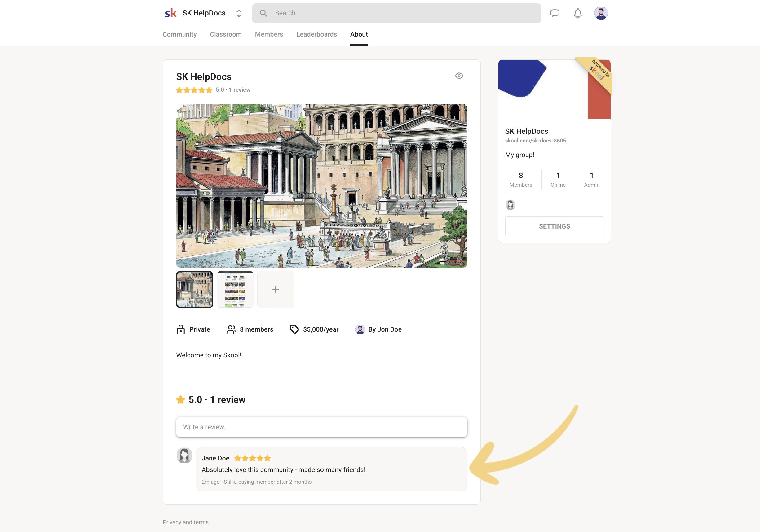
Task: Click the Private lock icon
Action: [181, 329]
